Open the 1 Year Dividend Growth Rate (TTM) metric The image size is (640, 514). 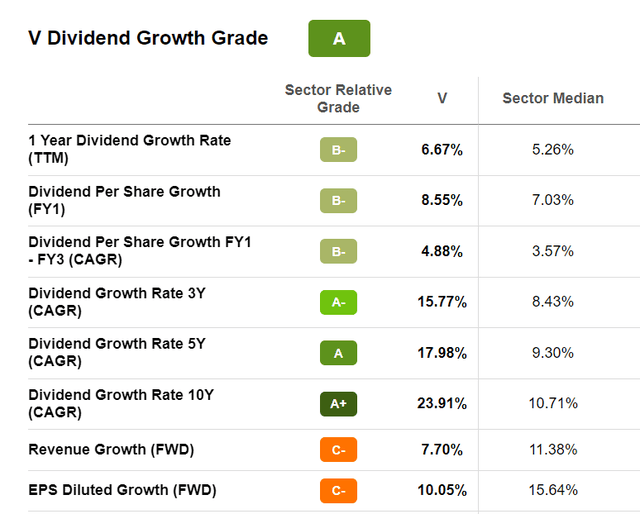coord(129,149)
